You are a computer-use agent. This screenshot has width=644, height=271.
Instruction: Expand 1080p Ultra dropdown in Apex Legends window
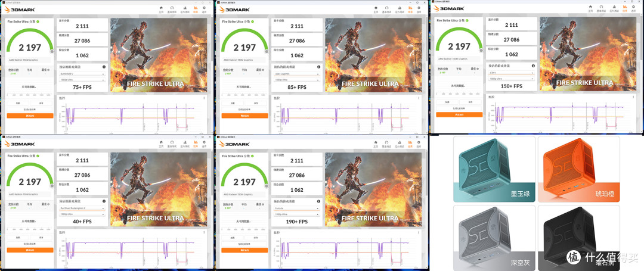click(x=296, y=80)
